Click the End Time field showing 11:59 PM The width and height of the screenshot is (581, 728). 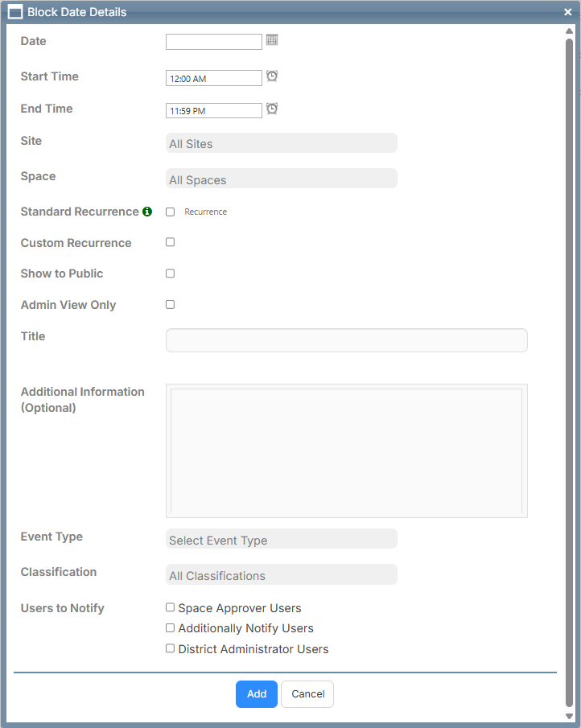(x=214, y=110)
